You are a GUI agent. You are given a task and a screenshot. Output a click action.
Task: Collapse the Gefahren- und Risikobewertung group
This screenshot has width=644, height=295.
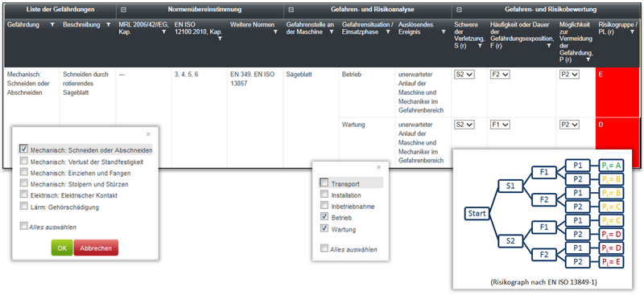click(x=459, y=9)
